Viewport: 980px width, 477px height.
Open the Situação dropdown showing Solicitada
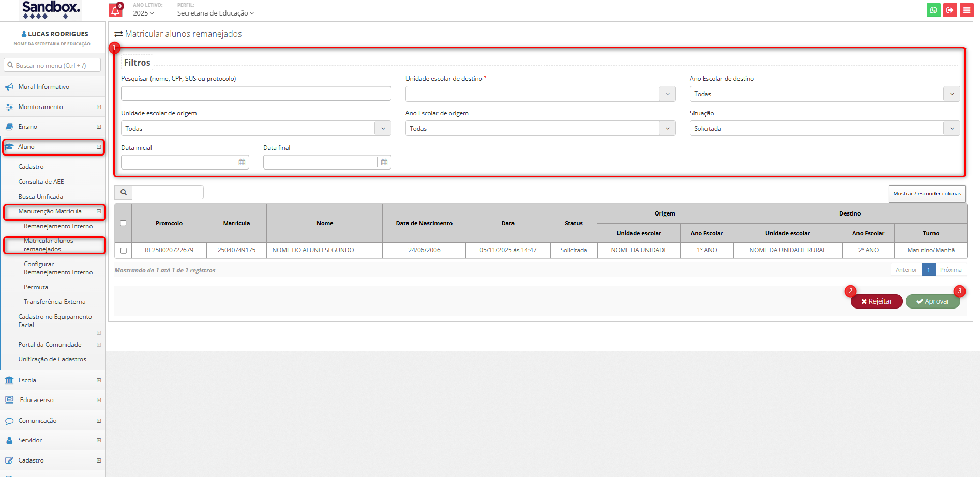(x=824, y=129)
